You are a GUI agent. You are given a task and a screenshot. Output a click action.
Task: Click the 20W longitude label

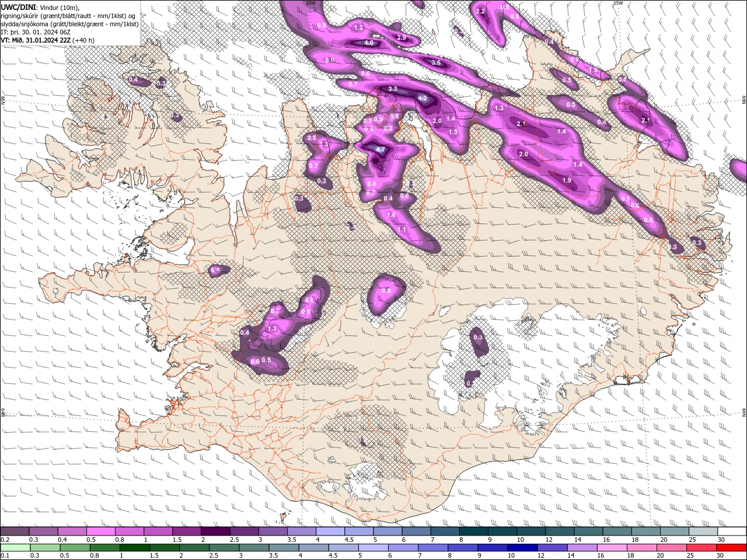310,3
